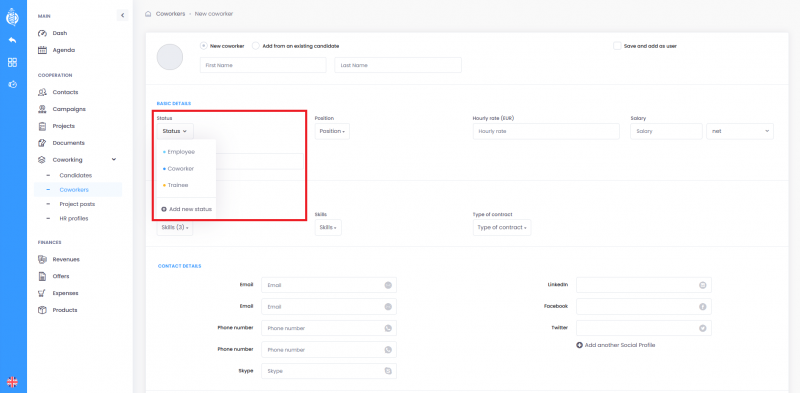800x393 pixels.
Task: Open the Position dropdown
Action: click(x=332, y=131)
